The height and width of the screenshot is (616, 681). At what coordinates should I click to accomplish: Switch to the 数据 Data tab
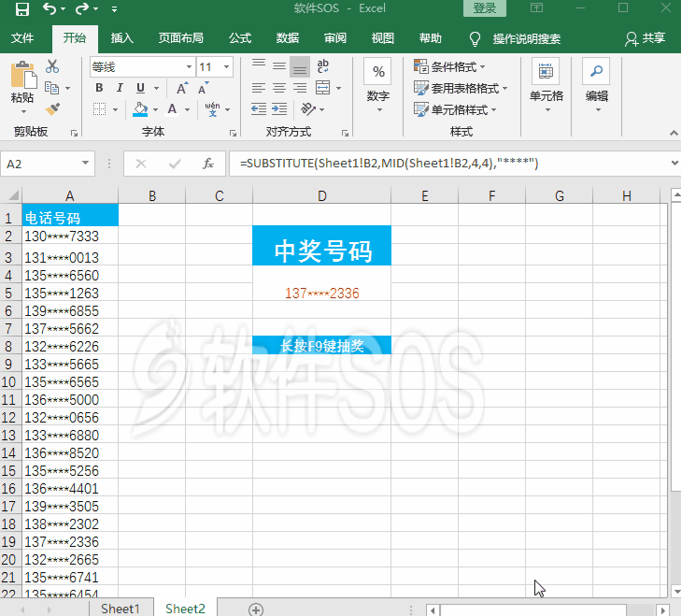click(288, 38)
